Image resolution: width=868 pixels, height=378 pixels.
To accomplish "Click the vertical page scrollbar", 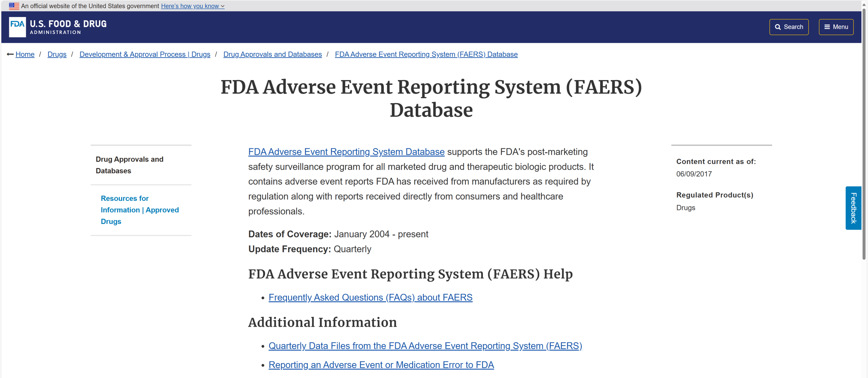I will (x=864, y=136).
